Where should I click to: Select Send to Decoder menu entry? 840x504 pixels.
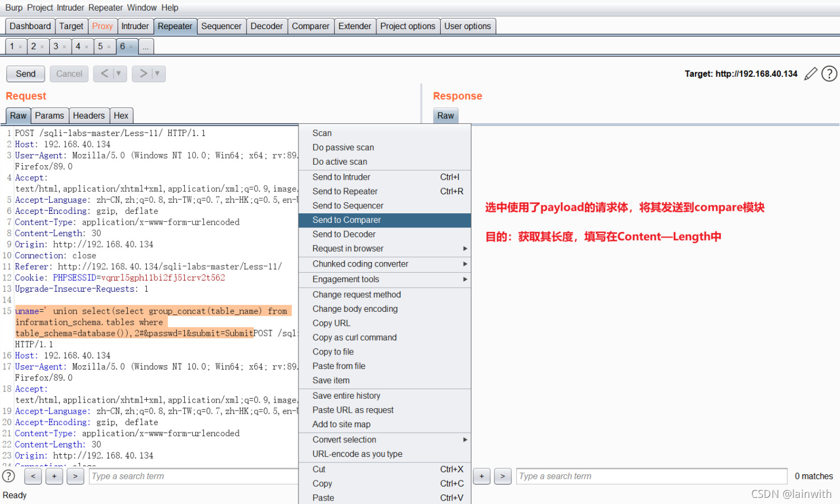pos(385,234)
